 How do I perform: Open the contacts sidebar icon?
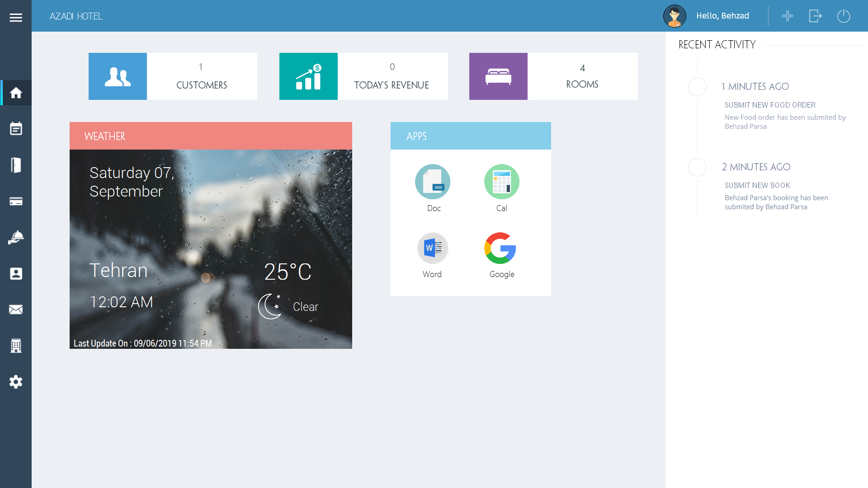tap(16, 273)
